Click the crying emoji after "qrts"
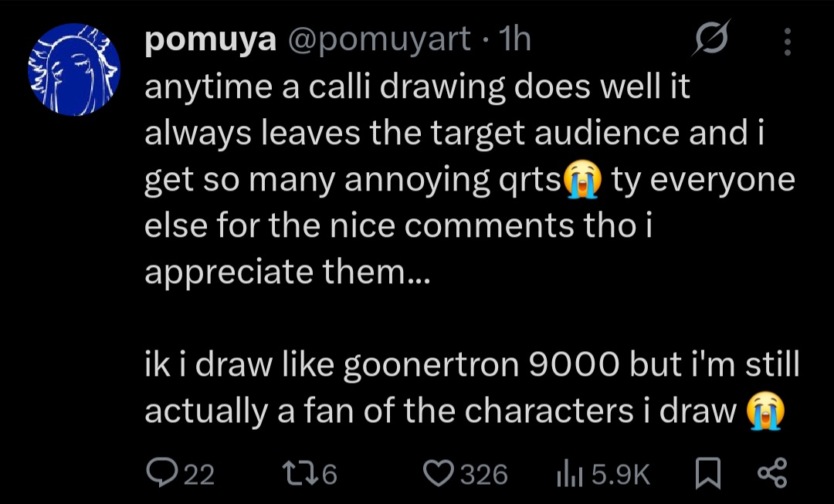Viewport: 834px width, 504px height. 582,181
